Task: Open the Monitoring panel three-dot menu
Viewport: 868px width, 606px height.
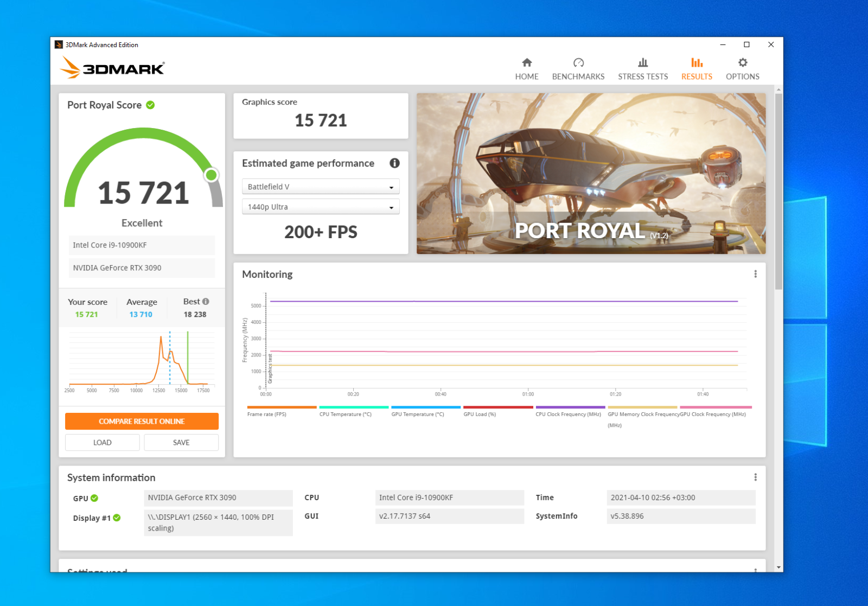Action: (755, 274)
